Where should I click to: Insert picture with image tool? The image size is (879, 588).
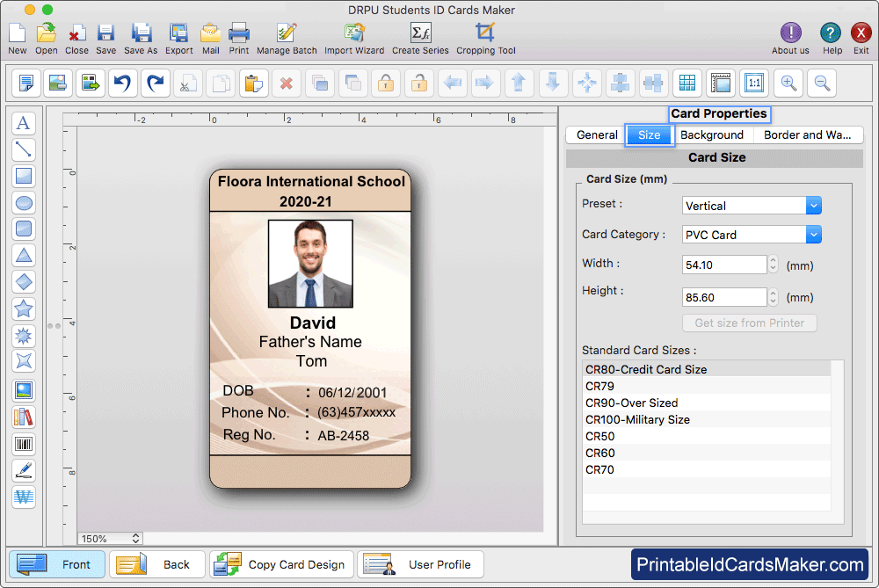click(24, 391)
